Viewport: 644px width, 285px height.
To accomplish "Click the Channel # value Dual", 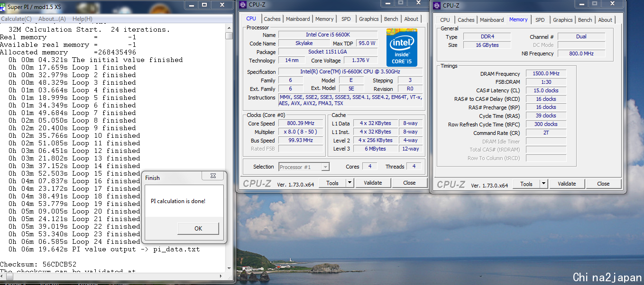I will 581,36.
